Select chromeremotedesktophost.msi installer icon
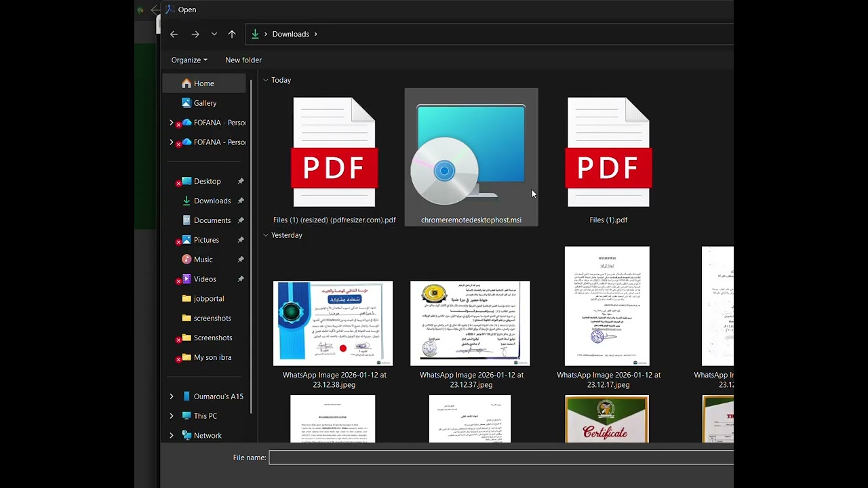The image size is (868, 488). click(471, 155)
